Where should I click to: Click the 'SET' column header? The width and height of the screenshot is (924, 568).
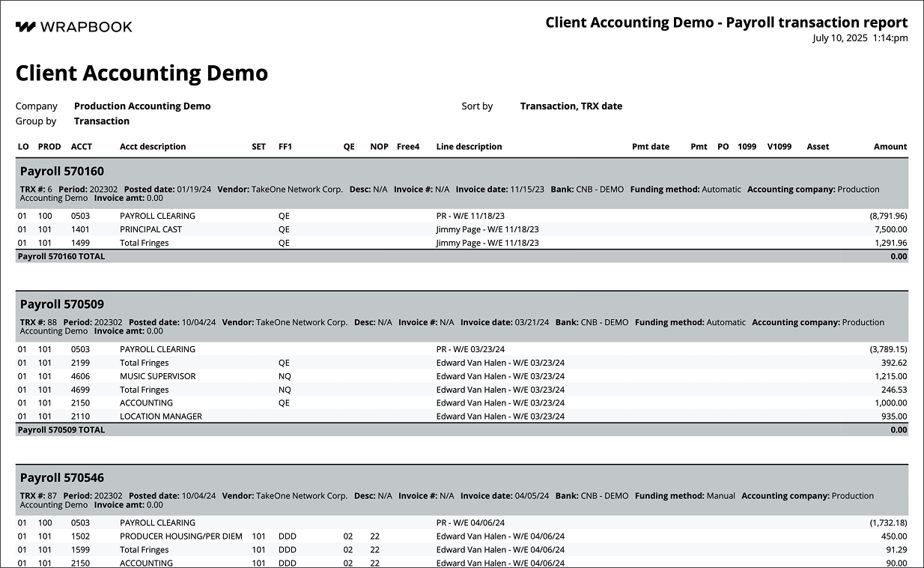tap(258, 147)
